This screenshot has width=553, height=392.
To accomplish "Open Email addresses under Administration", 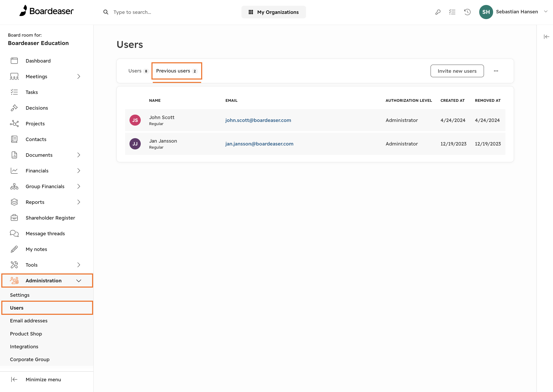I will [29, 321].
